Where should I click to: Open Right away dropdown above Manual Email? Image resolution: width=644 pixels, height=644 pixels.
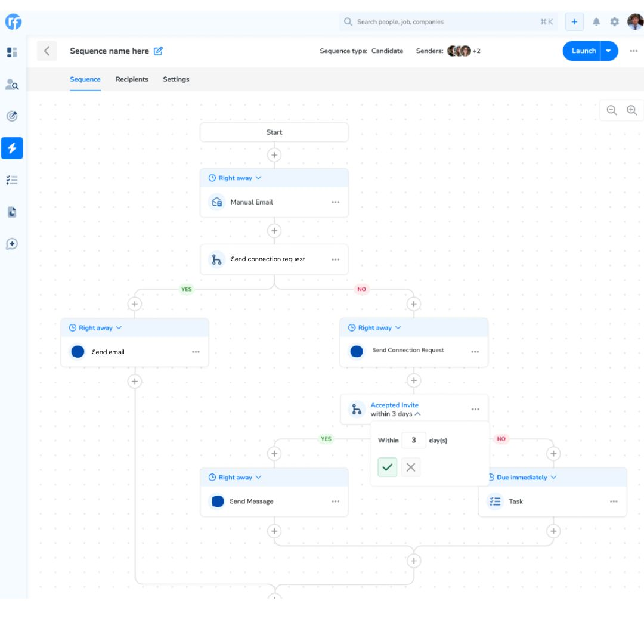[x=235, y=178]
